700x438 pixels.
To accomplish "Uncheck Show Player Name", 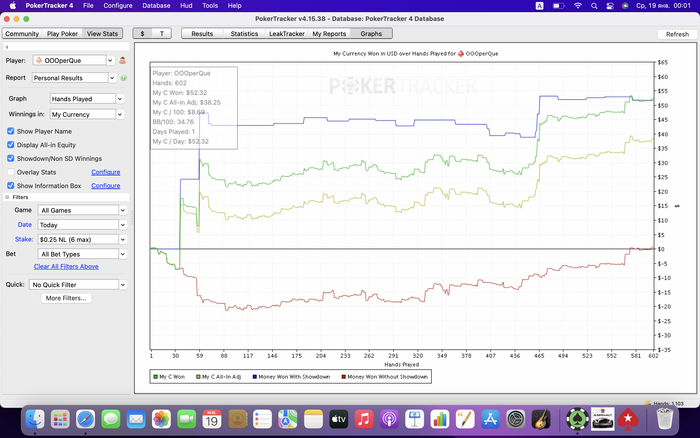I will tap(11, 131).
